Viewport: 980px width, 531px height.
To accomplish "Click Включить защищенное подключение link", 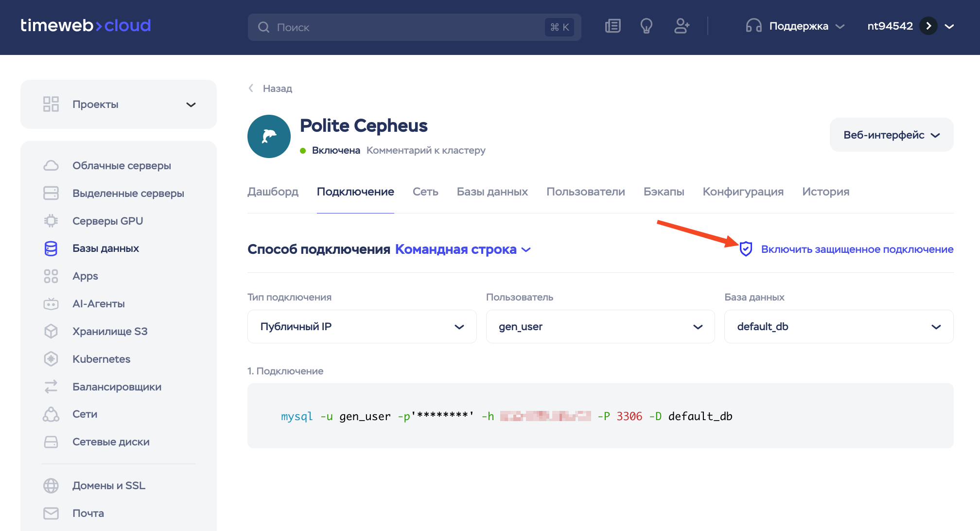I will pos(857,249).
